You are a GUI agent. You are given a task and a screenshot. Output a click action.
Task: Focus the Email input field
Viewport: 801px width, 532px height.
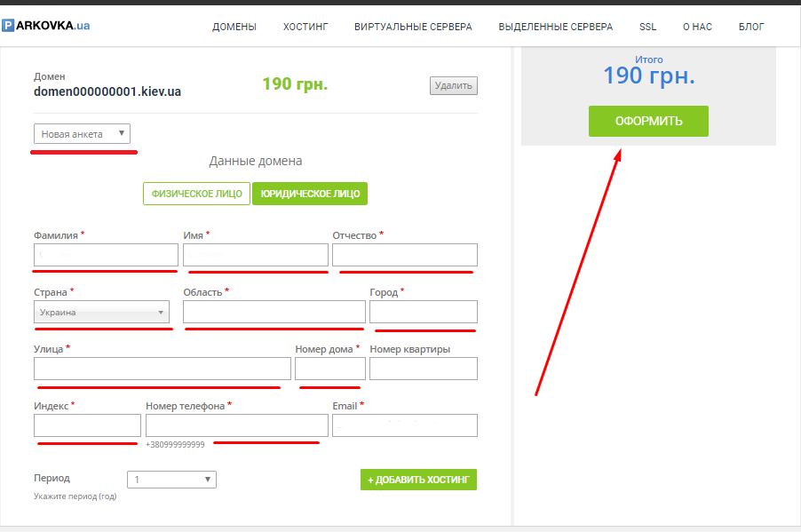coord(404,425)
